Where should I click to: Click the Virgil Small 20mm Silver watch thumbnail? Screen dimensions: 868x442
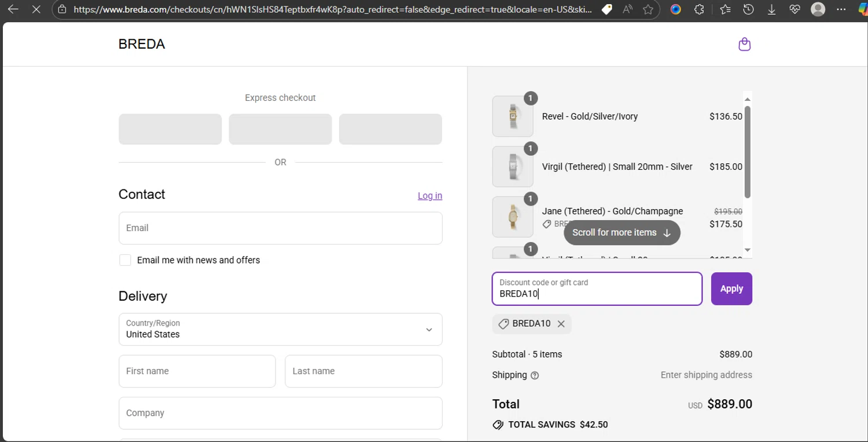click(x=513, y=167)
